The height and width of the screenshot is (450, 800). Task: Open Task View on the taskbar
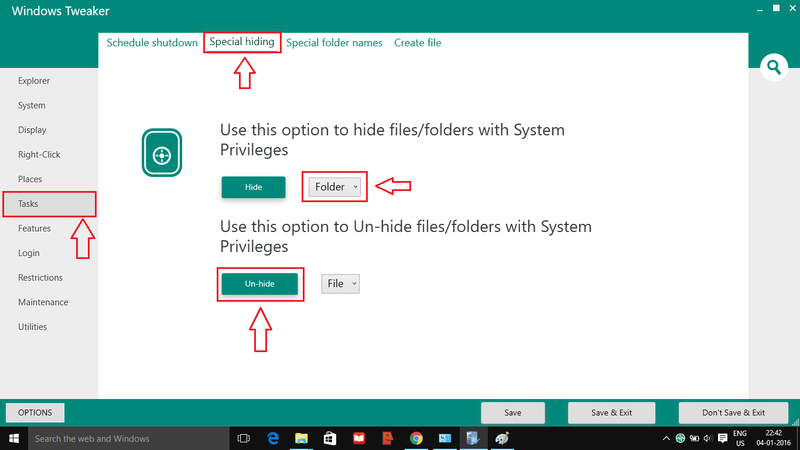point(244,438)
